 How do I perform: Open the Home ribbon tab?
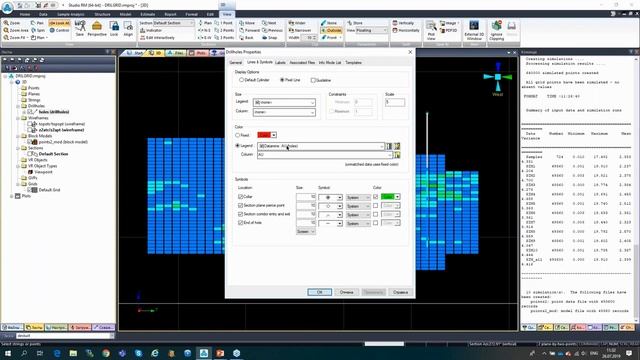click(25, 14)
